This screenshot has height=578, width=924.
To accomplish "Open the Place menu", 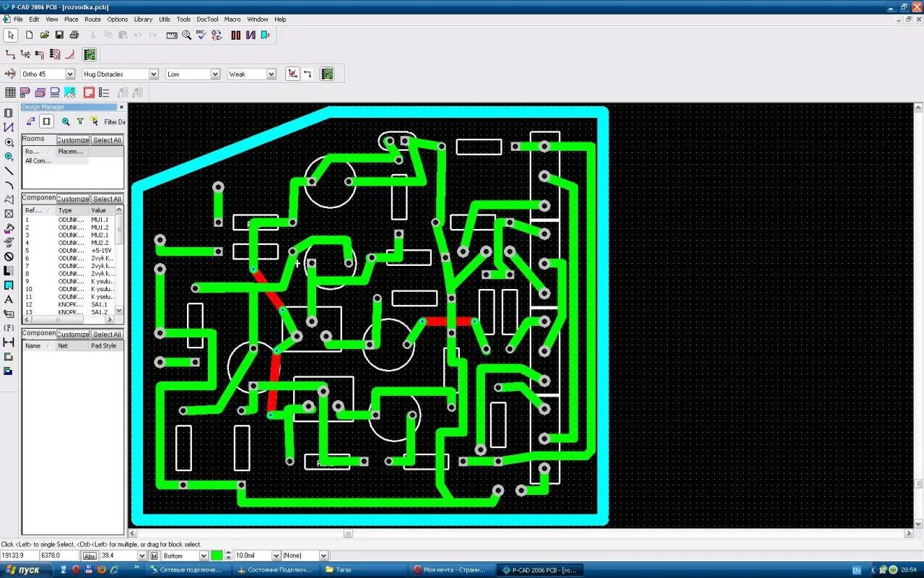I will (x=71, y=20).
